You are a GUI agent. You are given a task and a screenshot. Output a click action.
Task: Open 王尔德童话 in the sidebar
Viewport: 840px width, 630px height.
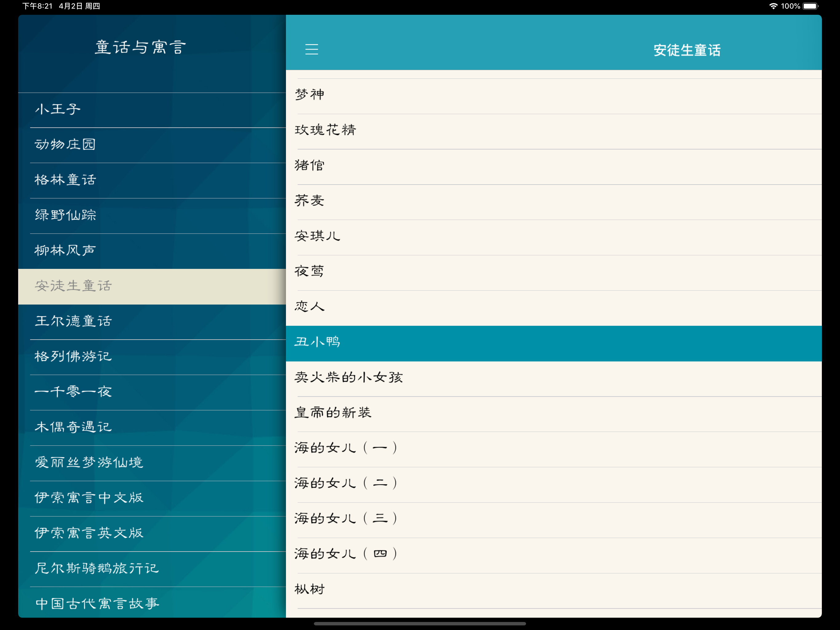click(x=152, y=322)
